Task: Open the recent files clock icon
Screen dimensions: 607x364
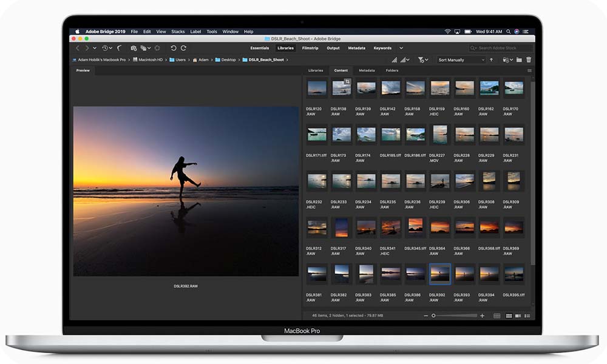Action: tap(104, 48)
